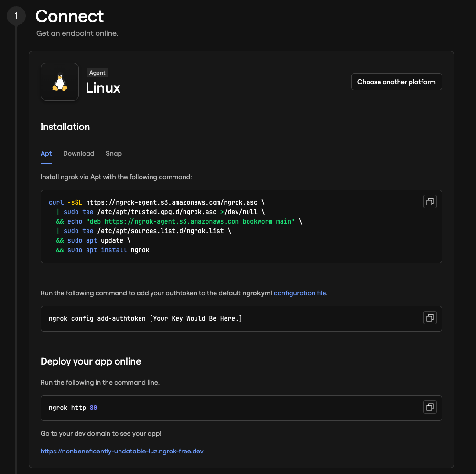Image resolution: width=476 pixels, height=474 pixels.
Task: Click the authtoken key placeholder text
Action: pos(196,318)
